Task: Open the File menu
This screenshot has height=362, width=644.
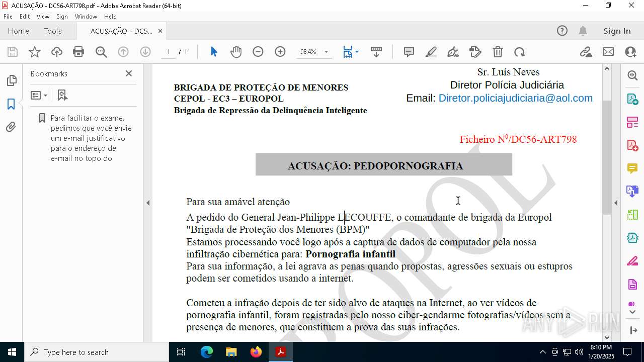Action: click(x=8, y=17)
